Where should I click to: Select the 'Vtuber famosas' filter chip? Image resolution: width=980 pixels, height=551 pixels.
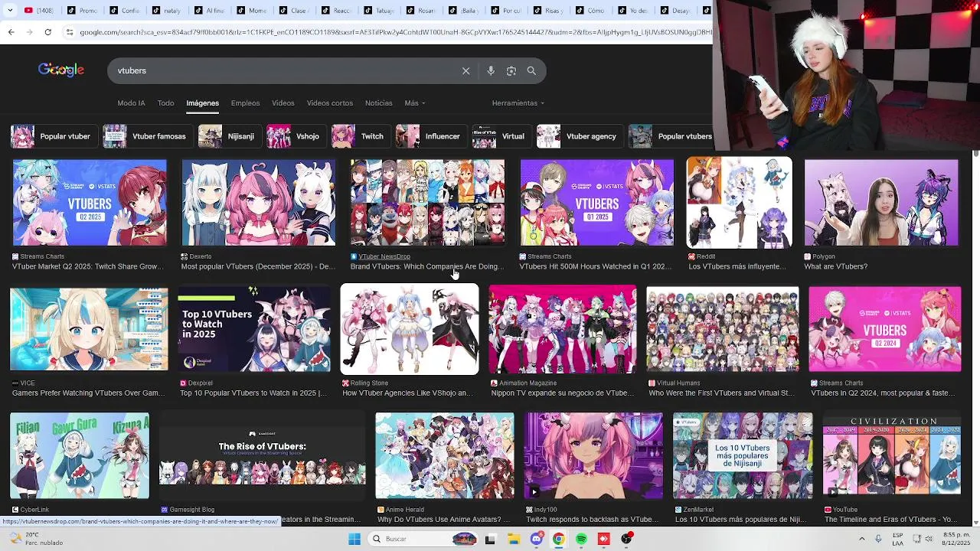pyautogui.click(x=148, y=136)
